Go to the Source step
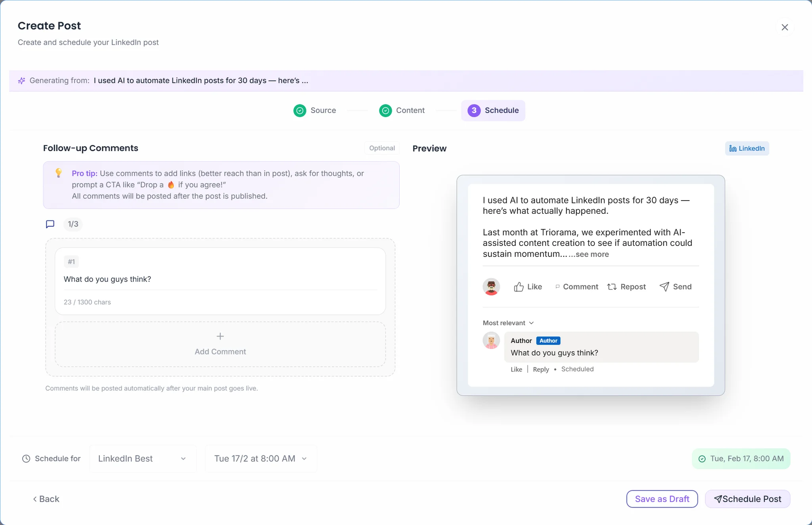 315,111
